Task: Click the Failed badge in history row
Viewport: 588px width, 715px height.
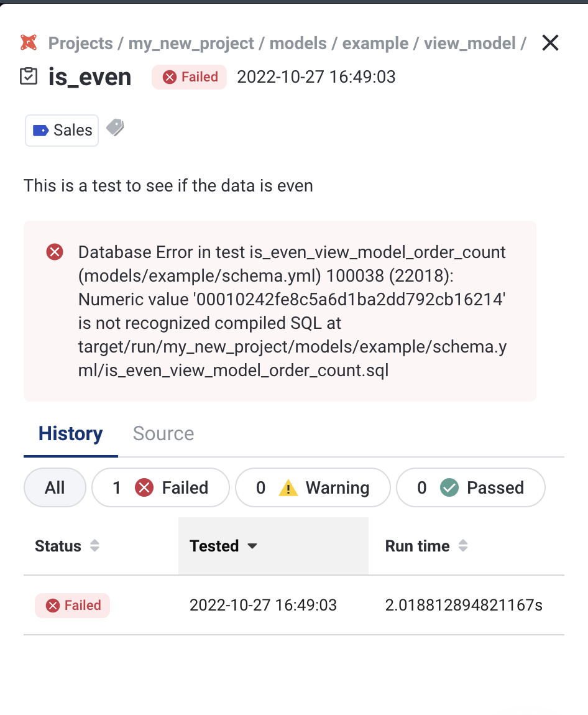Action: pos(72,605)
